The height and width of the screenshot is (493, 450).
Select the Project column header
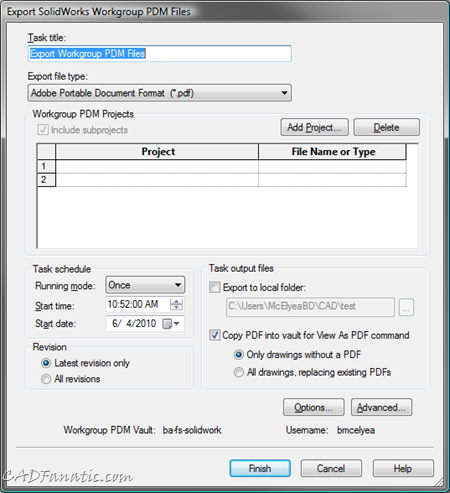pos(157,152)
